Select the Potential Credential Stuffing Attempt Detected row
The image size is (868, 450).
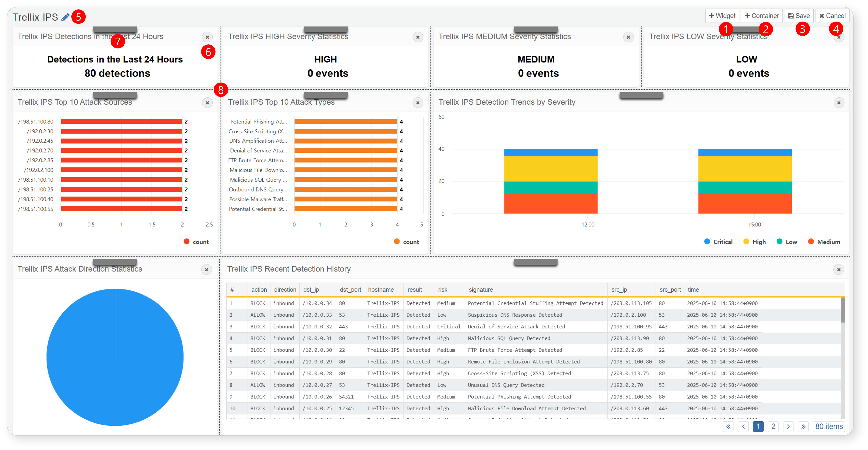click(533, 303)
